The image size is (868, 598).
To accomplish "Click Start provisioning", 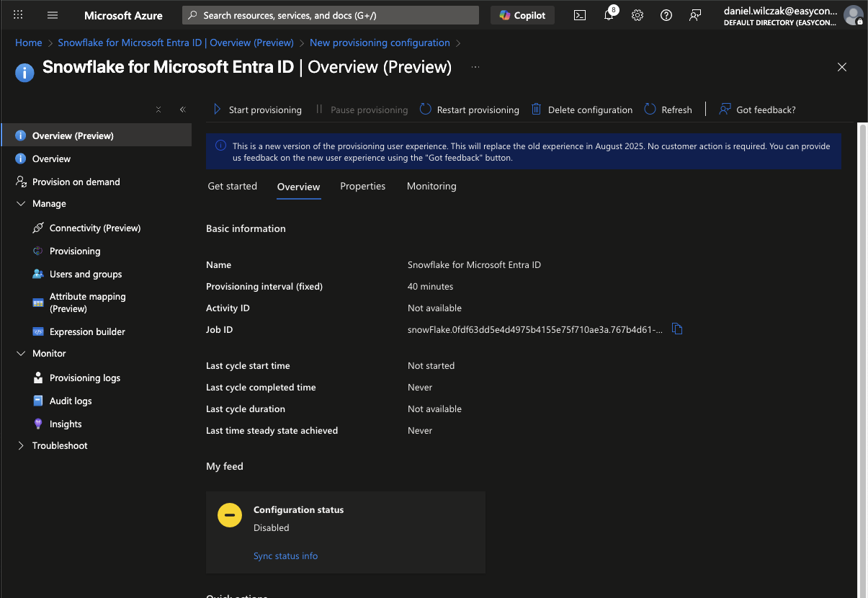I will (257, 110).
